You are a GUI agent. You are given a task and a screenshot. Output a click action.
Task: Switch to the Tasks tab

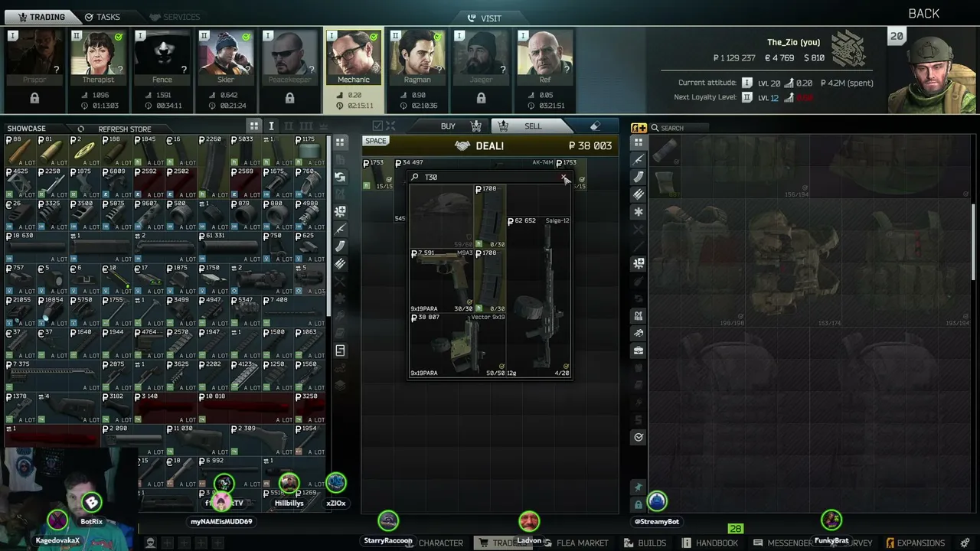pyautogui.click(x=103, y=17)
